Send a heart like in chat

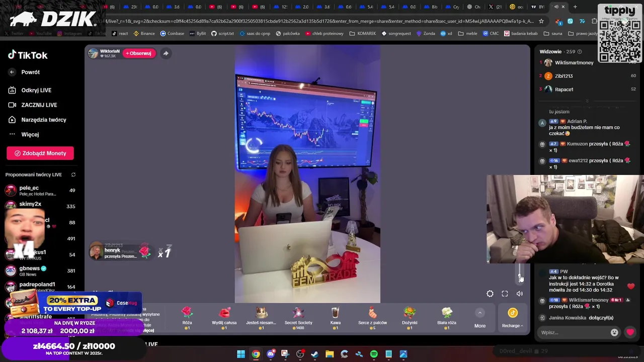pyautogui.click(x=630, y=332)
